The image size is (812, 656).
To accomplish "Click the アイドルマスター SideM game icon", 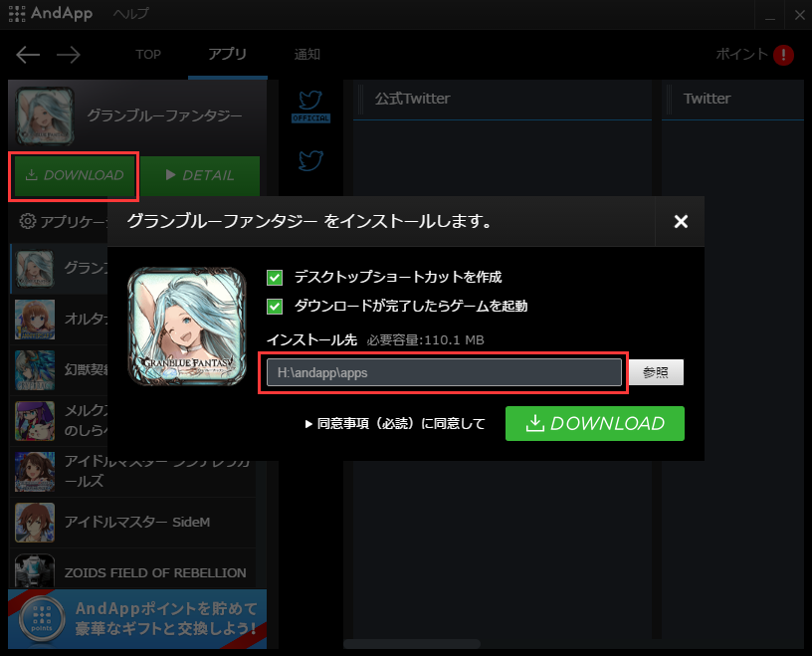I will [35, 523].
